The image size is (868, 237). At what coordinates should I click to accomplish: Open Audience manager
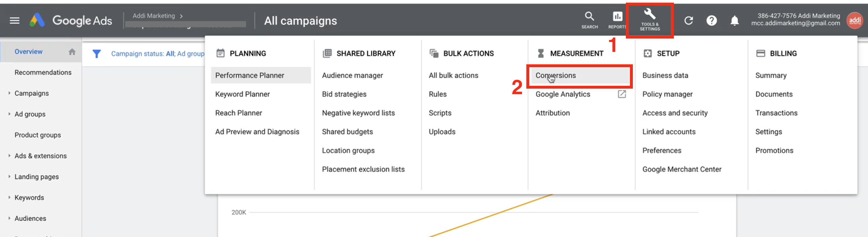pos(352,75)
